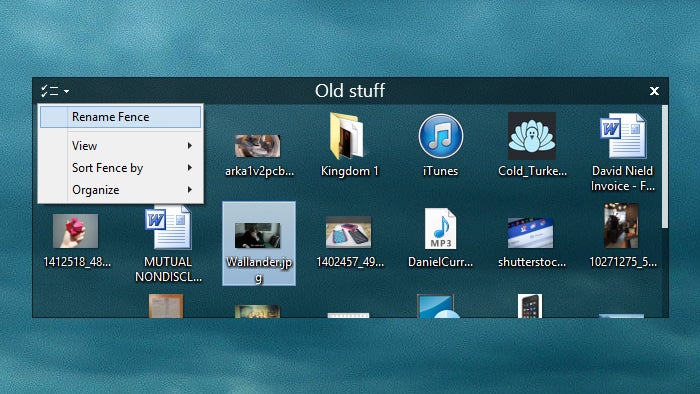Screen dimensions: 700x394
Task: Open the Organize submenu
Action: coord(121,190)
